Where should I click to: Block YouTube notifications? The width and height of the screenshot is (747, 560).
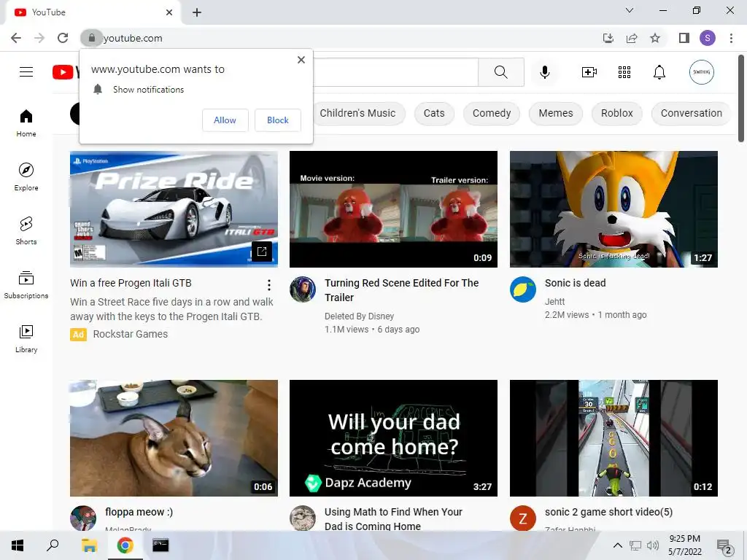(x=278, y=120)
